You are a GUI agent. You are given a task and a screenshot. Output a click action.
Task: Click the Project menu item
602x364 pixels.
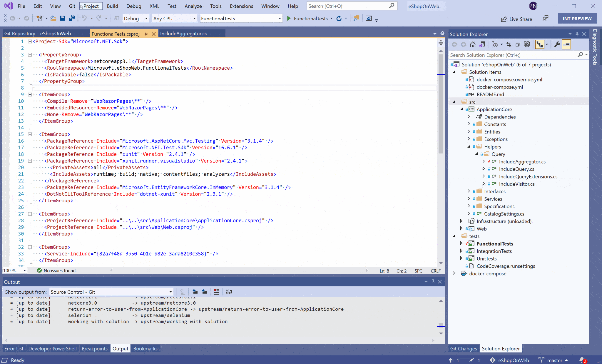coord(90,6)
